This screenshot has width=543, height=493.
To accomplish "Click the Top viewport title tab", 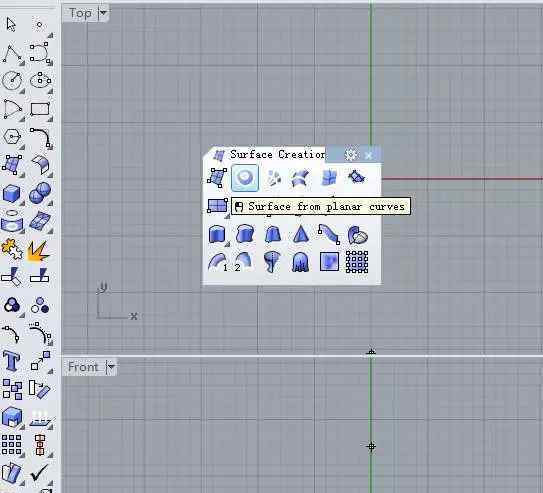I will coord(80,13).
